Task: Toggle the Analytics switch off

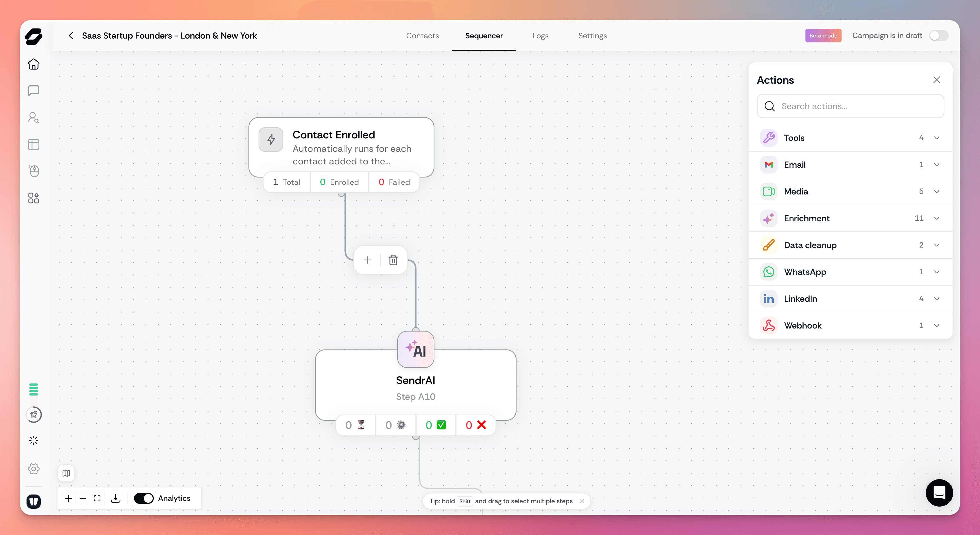Action: (x=144, y=498)
